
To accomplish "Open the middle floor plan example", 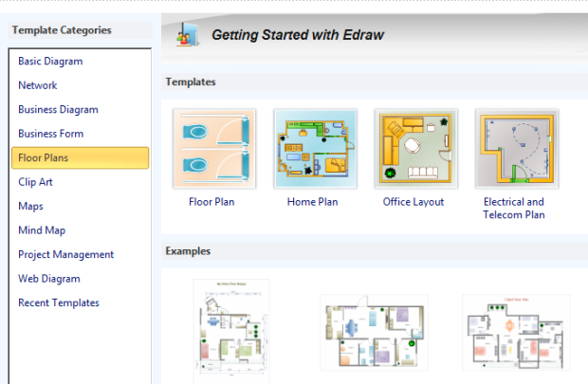I will pyautogui.click(x=374, y=332).
